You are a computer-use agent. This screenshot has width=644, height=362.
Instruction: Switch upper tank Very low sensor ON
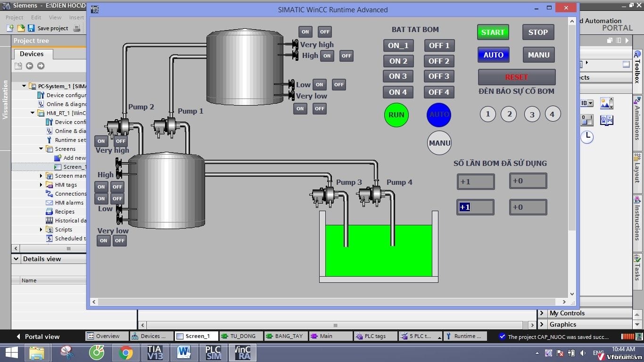(300, 108)
